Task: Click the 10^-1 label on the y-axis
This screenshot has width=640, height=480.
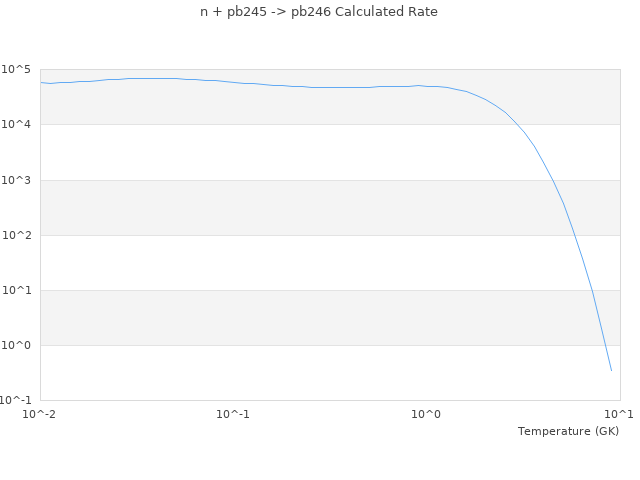Action: pyautogui.click(x=17, y=400)
